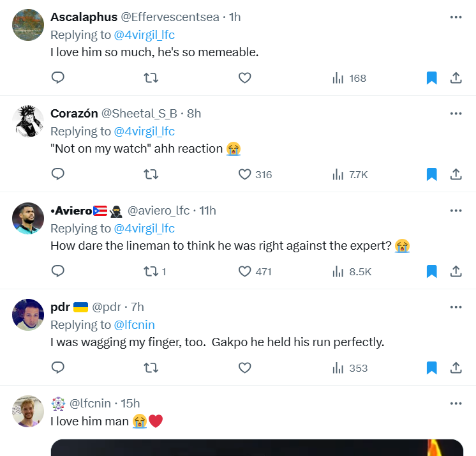Screen dimensions: 476x456
Task: Reply to pdr's Gakpo tweet
Action: click(58, 368)
